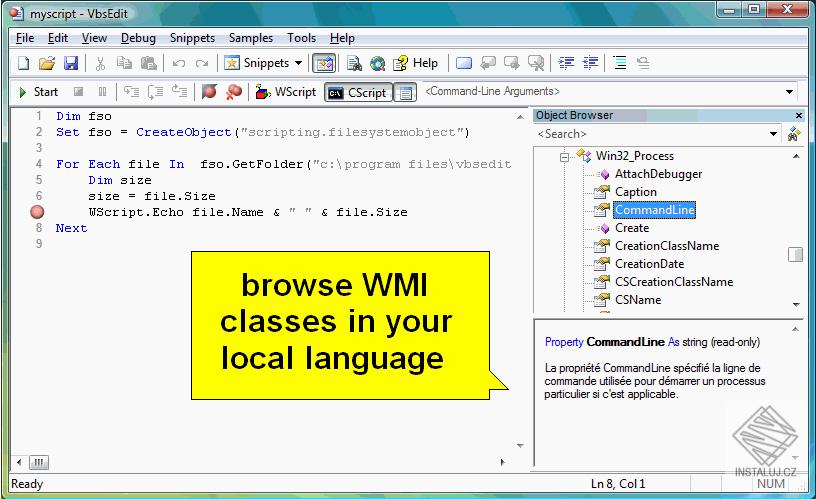This screenshot has height=499, width=816.
Task: Click the Object Browser tree scroll-down arrow
Action: tap(796, 305)
